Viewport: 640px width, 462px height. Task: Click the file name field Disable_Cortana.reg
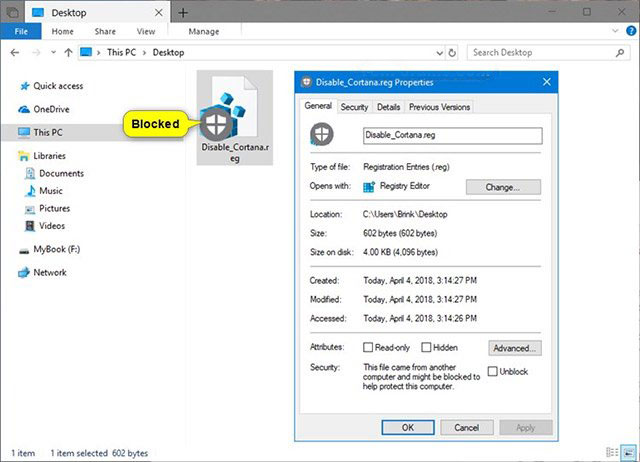tap(453, 135)
